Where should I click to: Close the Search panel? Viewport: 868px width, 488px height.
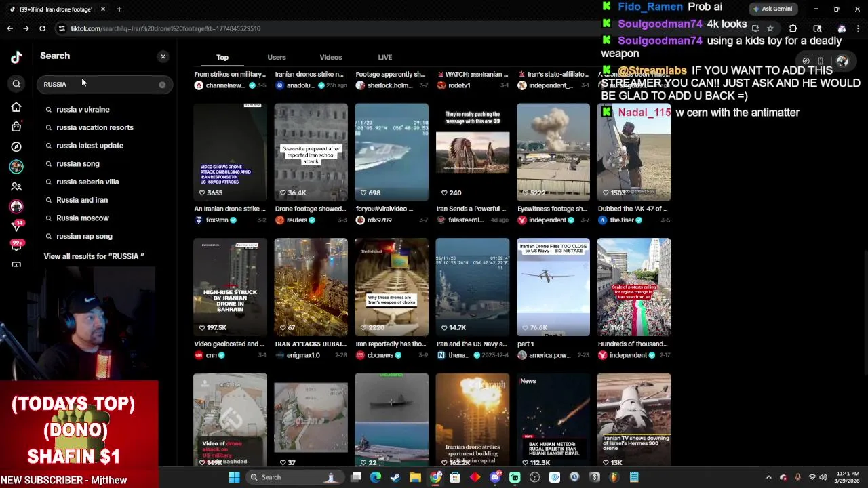click(163, 56)
